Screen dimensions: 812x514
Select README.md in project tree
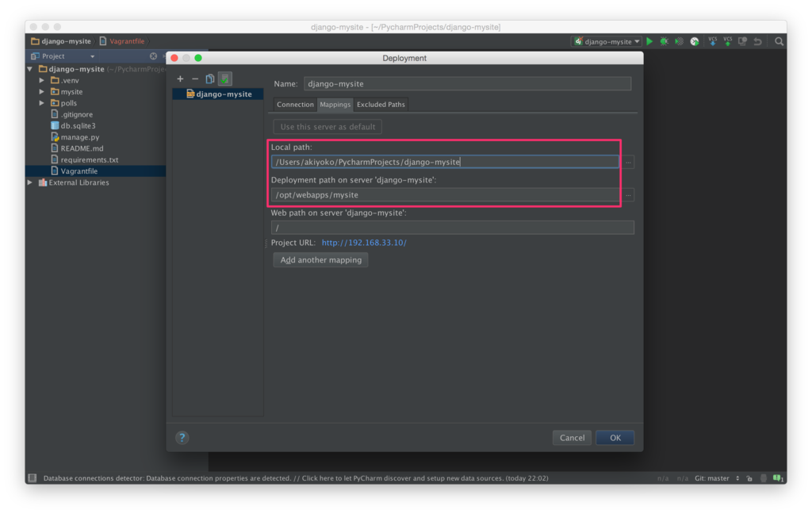coord(82,148)
